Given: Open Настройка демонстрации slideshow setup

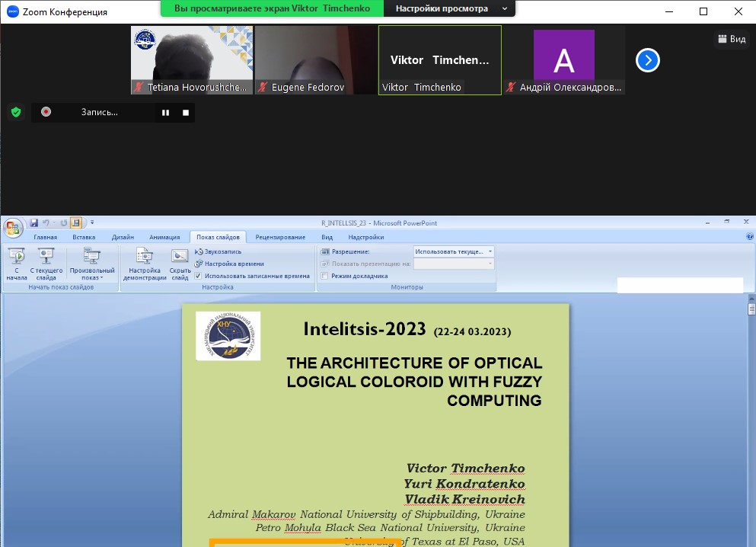Looking at the screenshot, I should (x=145, y=264).
